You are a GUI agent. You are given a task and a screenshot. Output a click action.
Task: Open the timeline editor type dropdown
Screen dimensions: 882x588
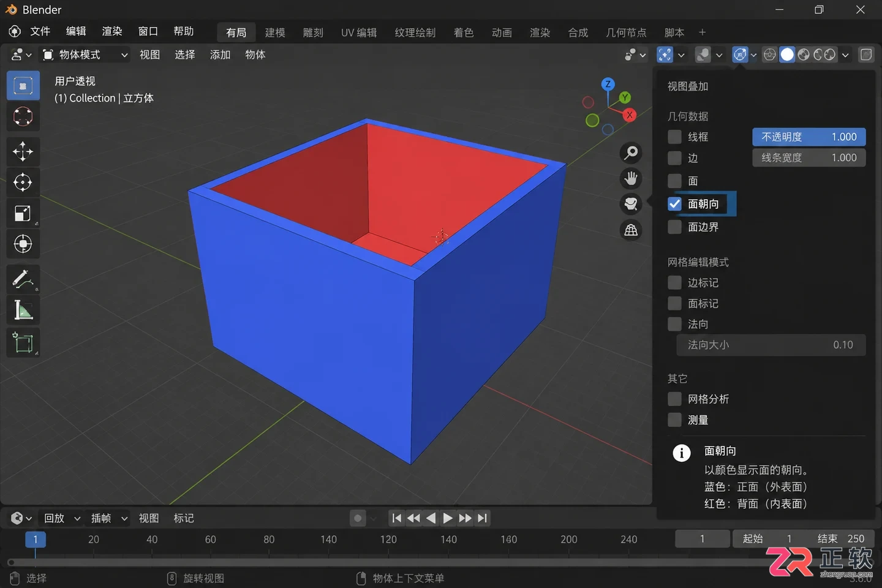coord(21,518)
